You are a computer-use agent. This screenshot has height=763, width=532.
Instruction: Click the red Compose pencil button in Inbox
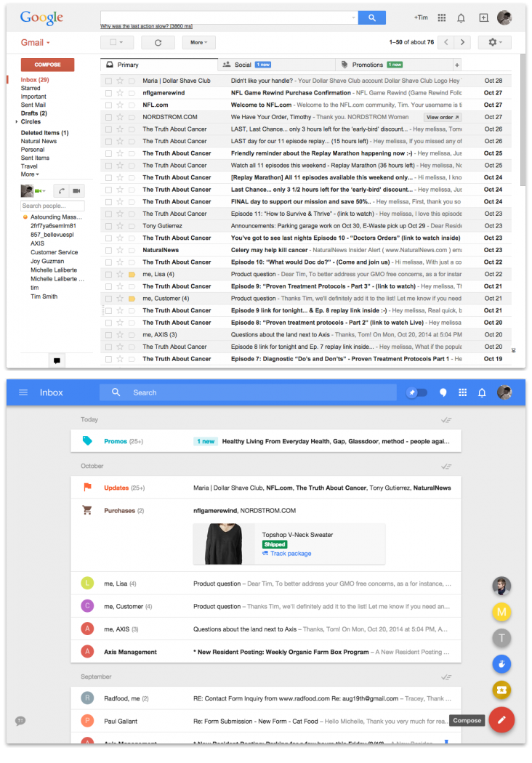coord(501,720)
